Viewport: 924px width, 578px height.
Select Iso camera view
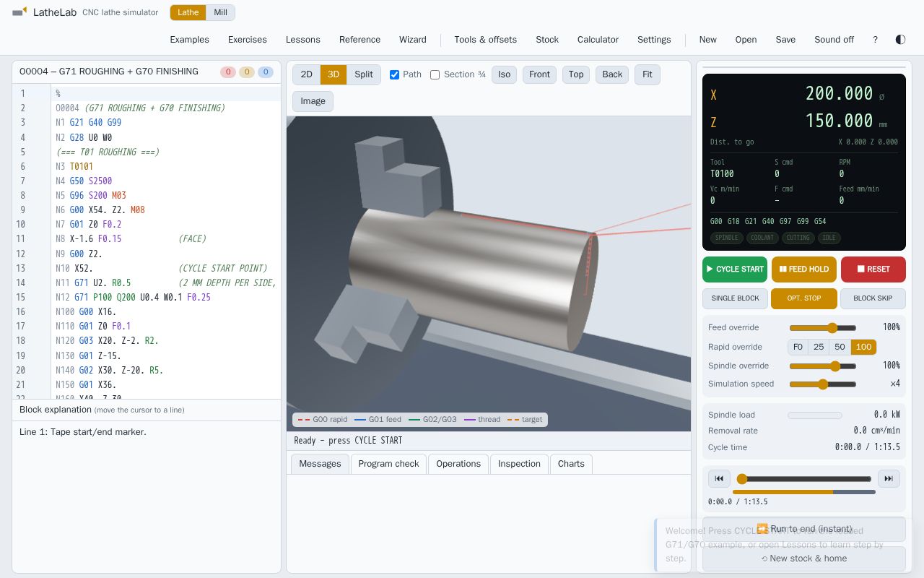tap(504, 74)
